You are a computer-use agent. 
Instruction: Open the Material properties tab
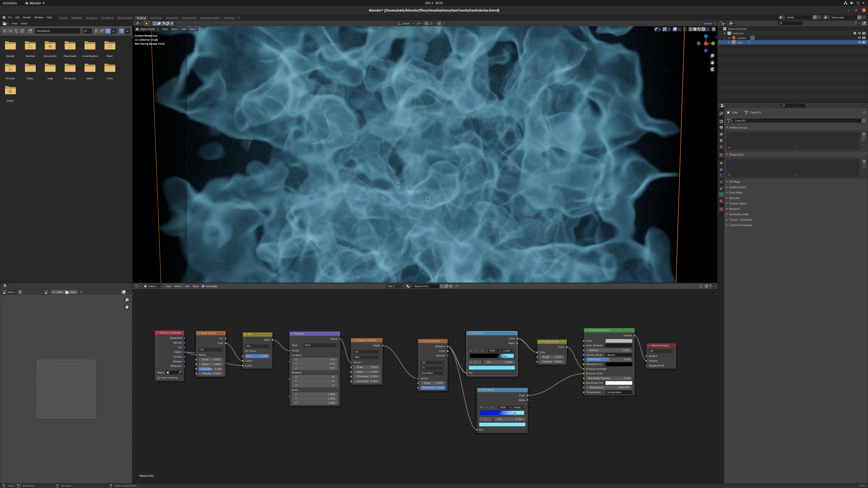[721, 201]
